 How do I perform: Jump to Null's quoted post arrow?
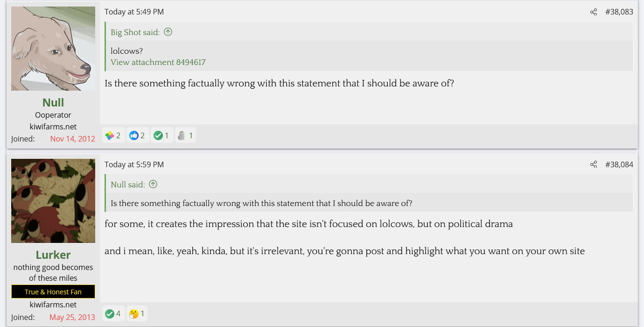(153, 184)
